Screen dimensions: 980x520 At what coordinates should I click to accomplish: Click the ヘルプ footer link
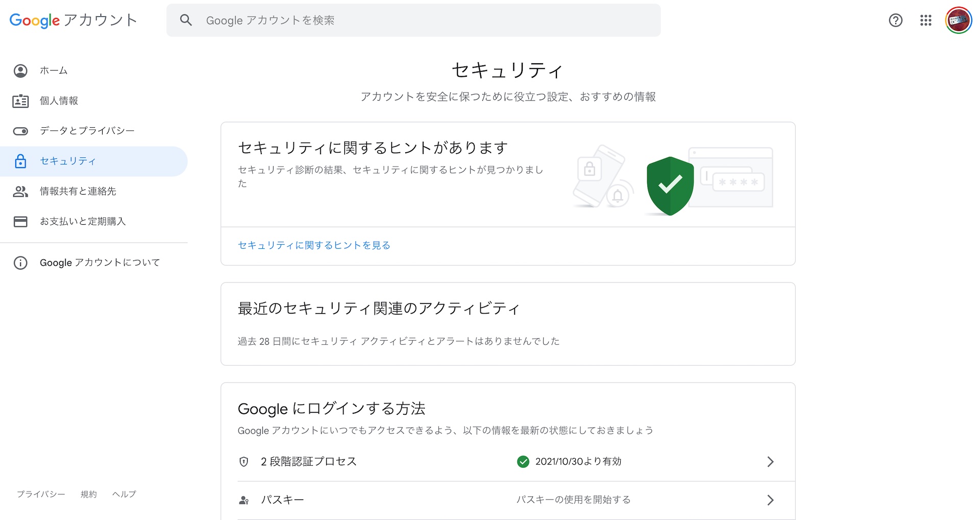(124, 494)
